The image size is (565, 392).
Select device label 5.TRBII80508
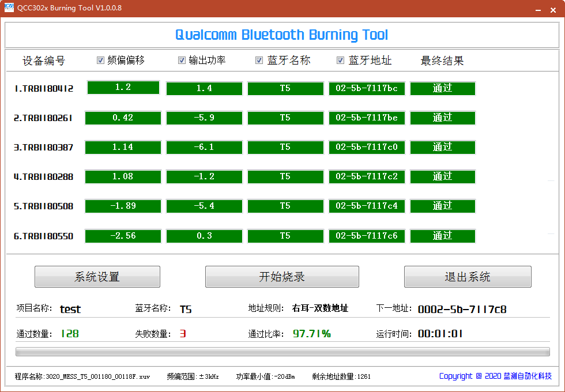point(44,206)
